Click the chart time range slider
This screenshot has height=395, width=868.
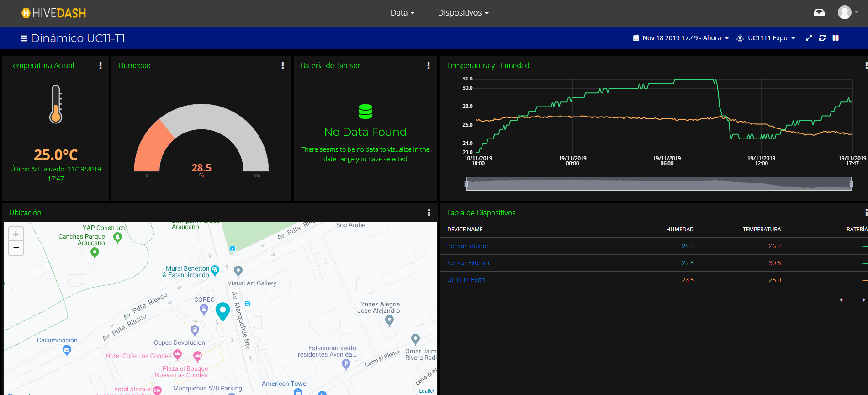[x=658, y=184]
